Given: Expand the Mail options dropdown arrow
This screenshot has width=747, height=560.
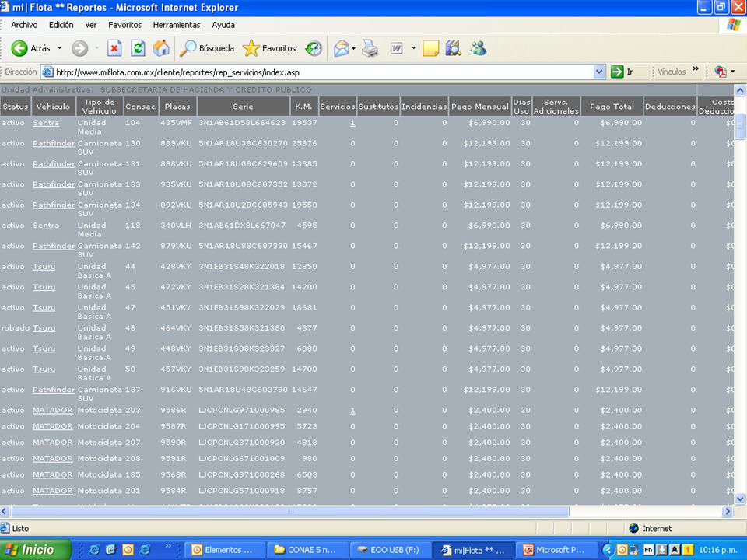Looking at the screenshot, I should [353, 48].
